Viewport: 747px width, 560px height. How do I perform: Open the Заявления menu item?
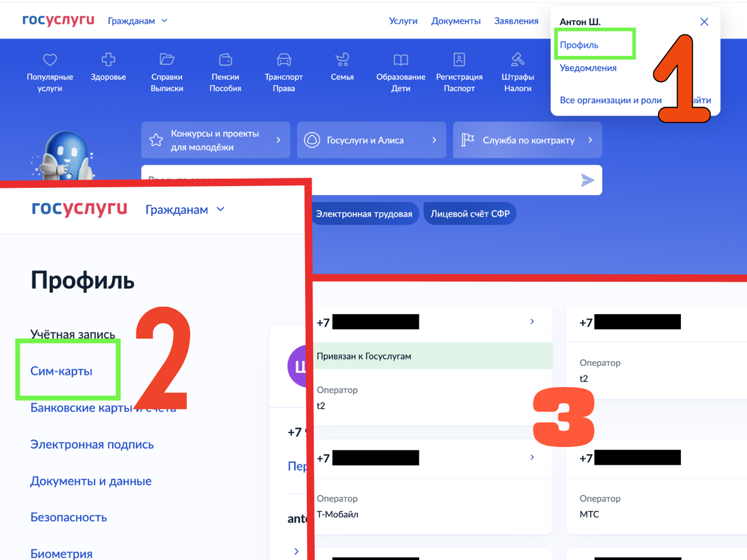click(x=516, y=21)
